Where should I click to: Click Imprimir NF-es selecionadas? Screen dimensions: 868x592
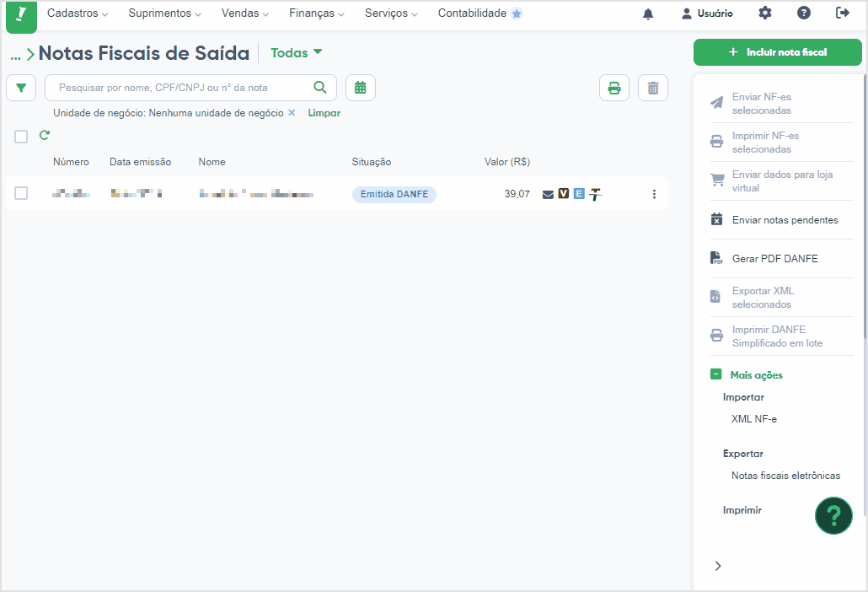(x=781, y=143)
